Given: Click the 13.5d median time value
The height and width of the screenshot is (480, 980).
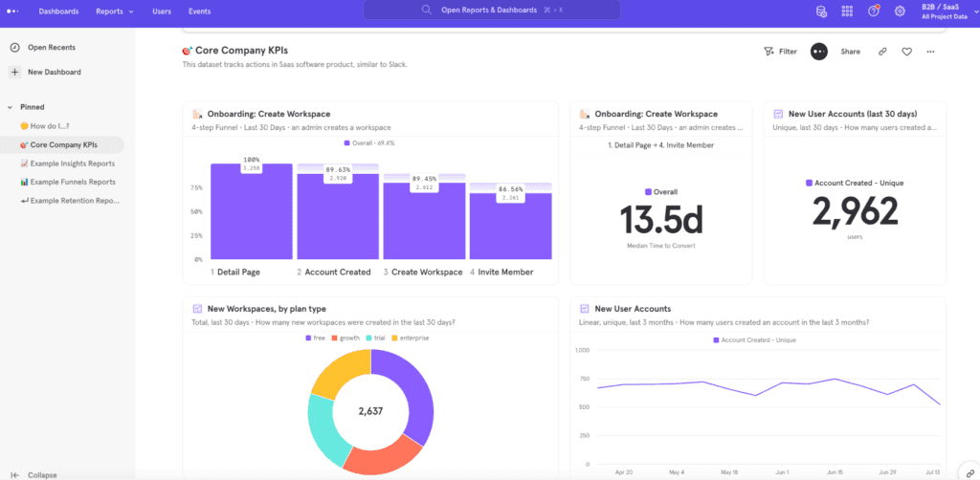Looking at the screenshot, I should [661, 220].
